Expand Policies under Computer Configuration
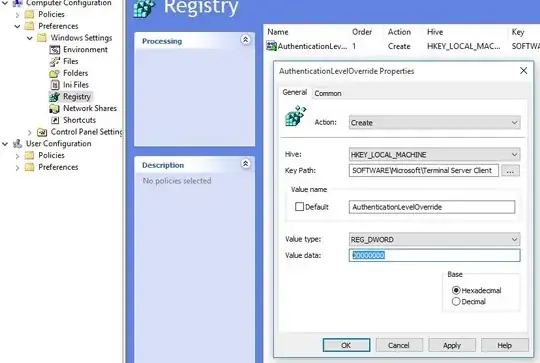The height and width of the screenshot is (363, 540). (17, 14)
